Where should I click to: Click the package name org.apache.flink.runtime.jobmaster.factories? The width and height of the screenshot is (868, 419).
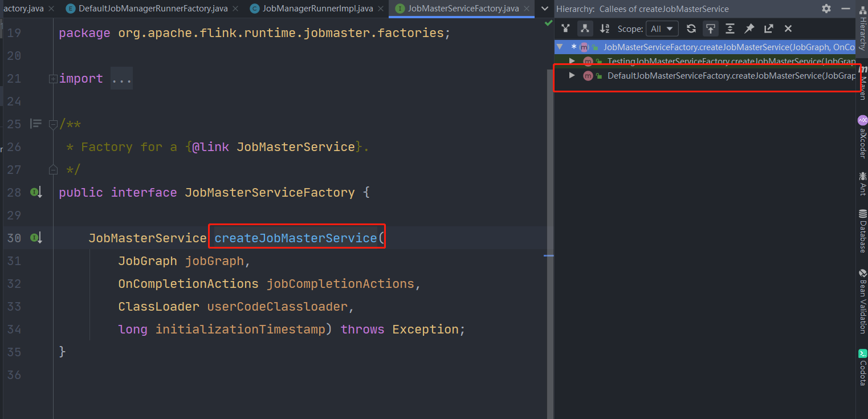281,33
